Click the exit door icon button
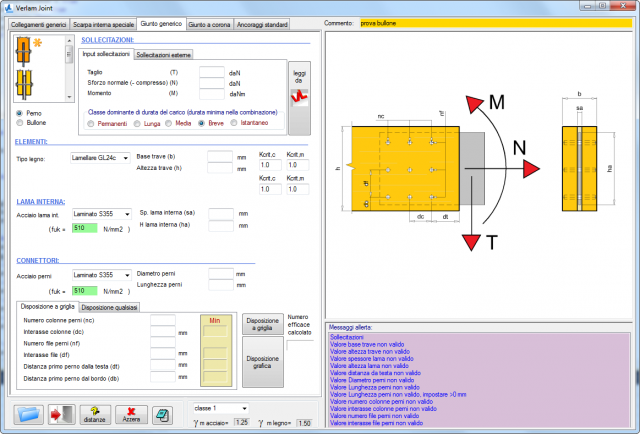 [61, 414]
